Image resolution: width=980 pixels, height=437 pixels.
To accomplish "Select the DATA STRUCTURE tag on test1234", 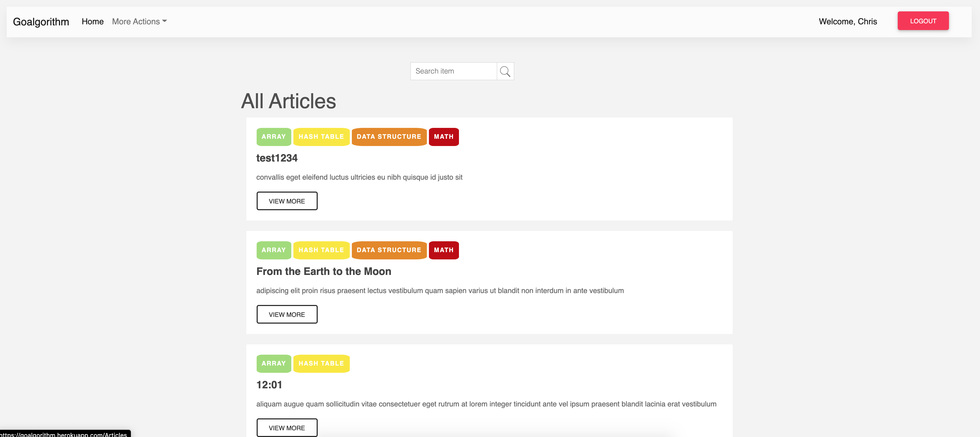I will point(388,137).
